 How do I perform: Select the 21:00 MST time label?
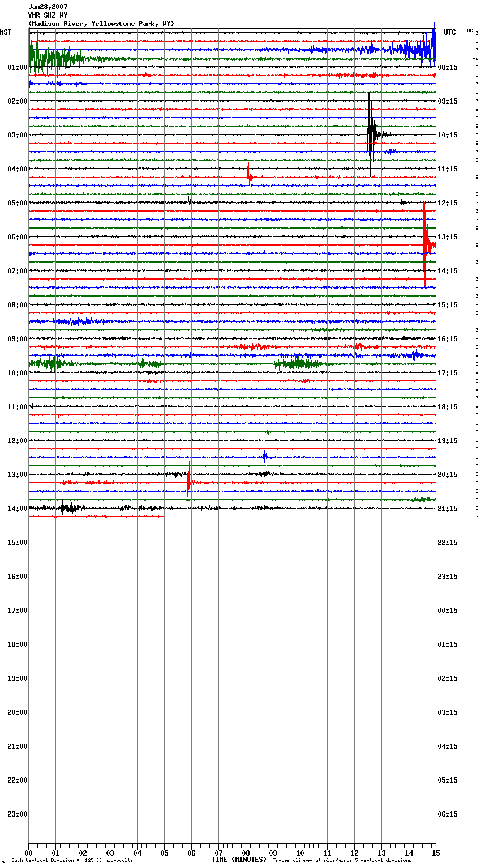18,746
